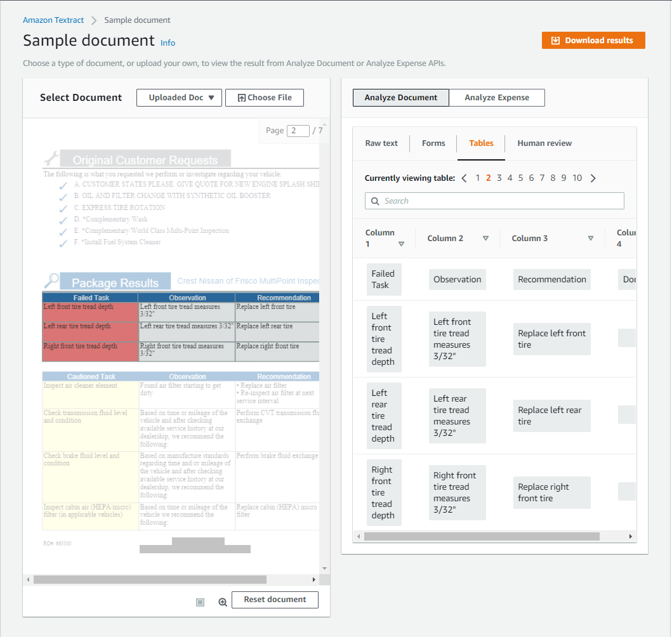Click document viewer right scroll arrow
The width and height of the screenshot is (672, 637).
point(313,580)
